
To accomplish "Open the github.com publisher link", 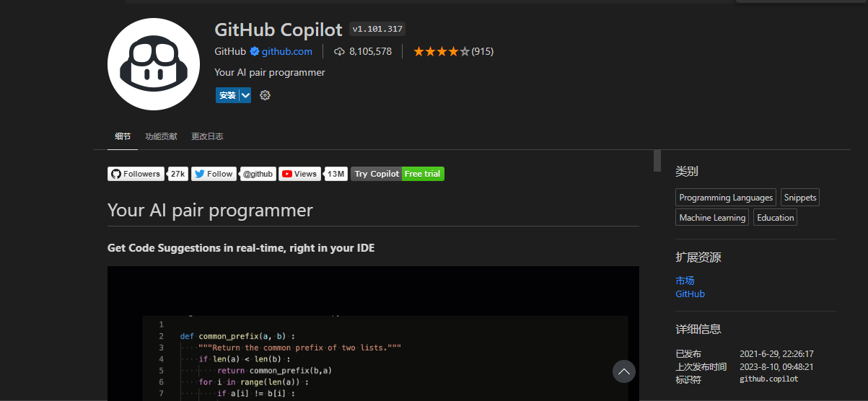I will point(286,51).
